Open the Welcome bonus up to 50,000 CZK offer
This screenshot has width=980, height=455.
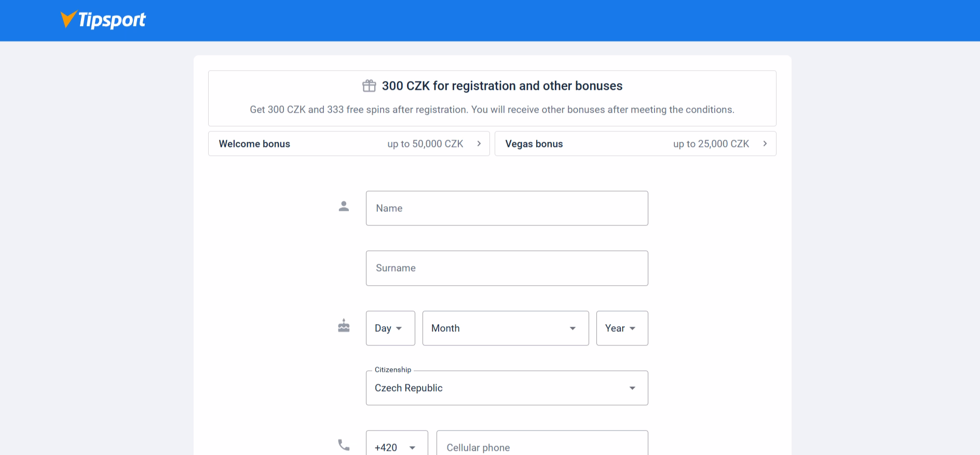(x=349, y=143)
